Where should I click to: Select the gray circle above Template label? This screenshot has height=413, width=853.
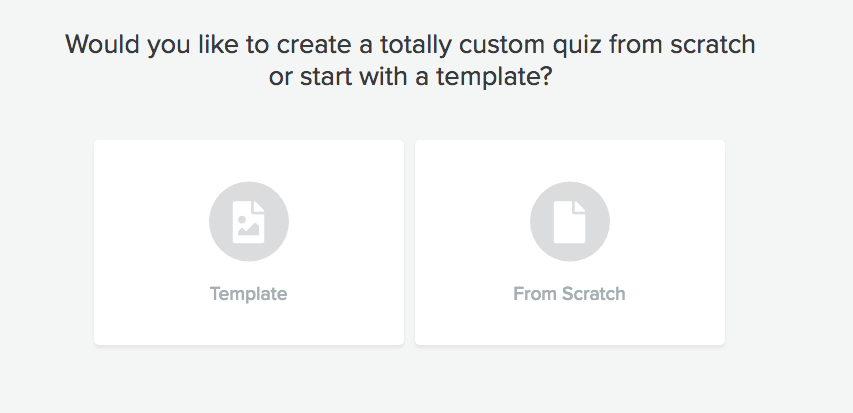[x=248, y=222]
